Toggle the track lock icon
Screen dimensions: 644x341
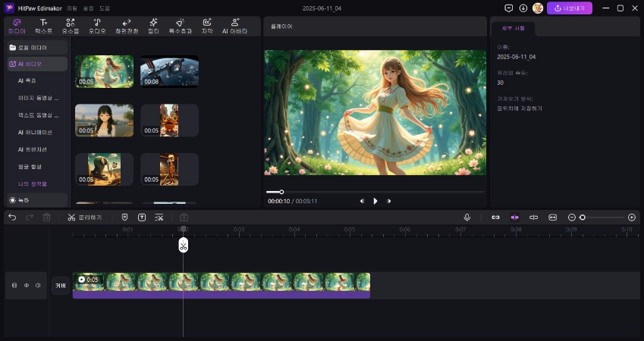click(14, 285)
